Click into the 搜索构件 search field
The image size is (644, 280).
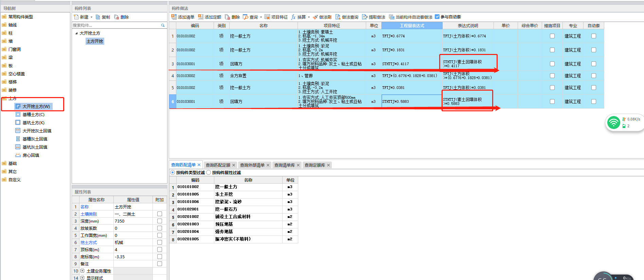116,25
